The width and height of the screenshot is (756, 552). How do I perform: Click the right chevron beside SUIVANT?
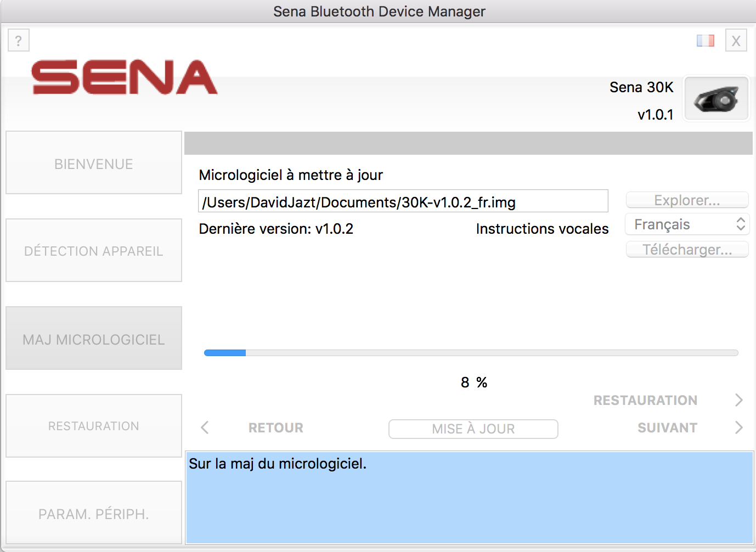739,428
